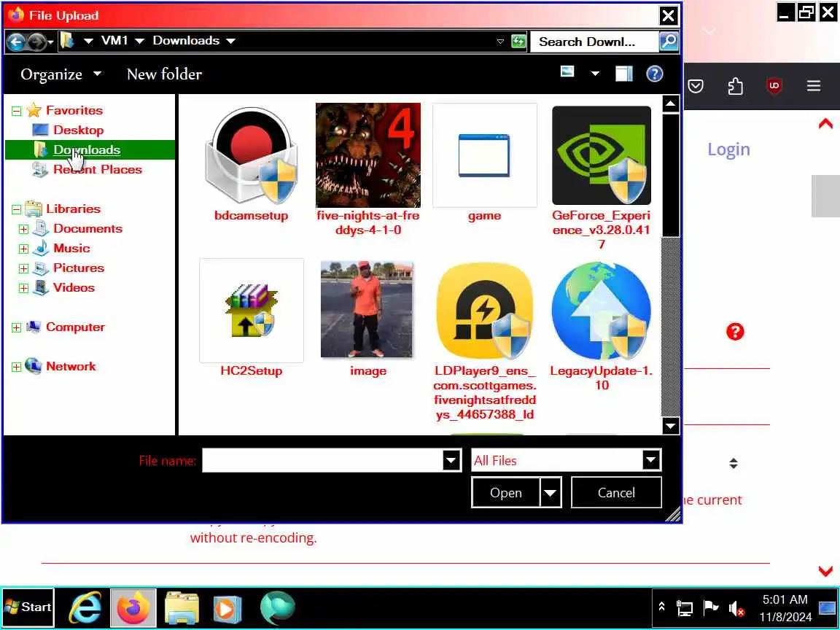Select the LegacyUpdate-1.10 icon
The height and width of the screenshot is (630, 840).
coord(602,311)
